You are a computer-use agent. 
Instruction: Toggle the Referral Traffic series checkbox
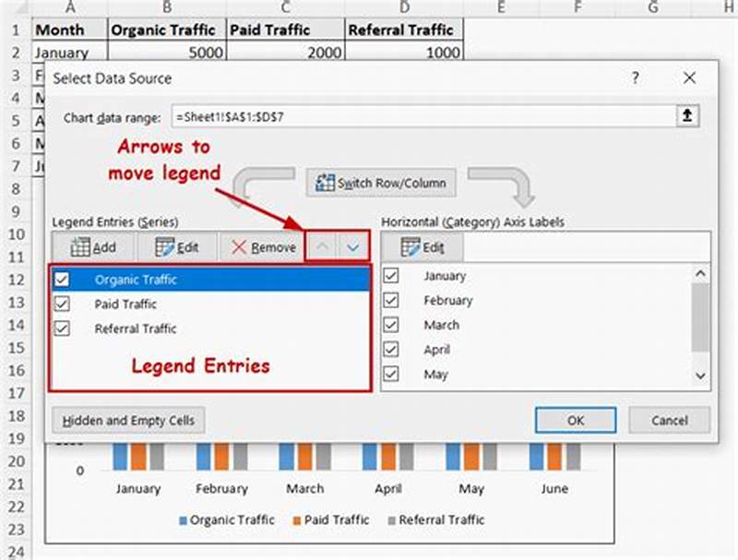[61, 328]
